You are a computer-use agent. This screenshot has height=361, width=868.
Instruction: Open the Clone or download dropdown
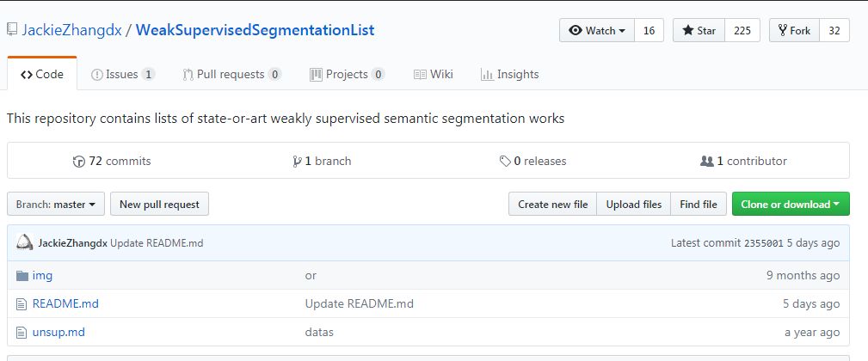(791, 205)
